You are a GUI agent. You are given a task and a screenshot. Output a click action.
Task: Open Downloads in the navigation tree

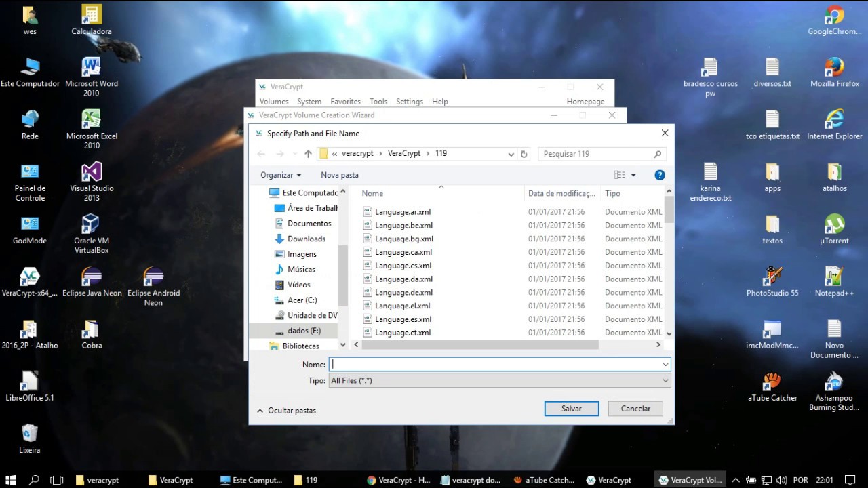[300, 239]
